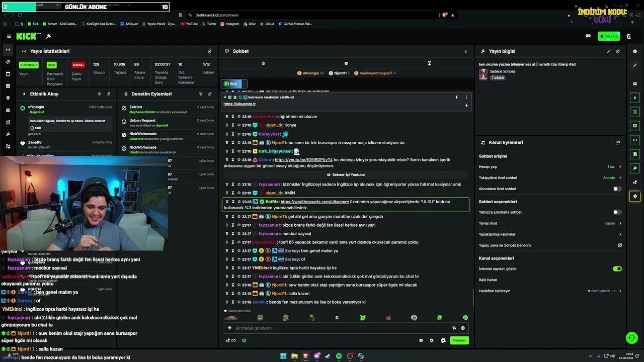Viewport: 644px width, 362px height.
Task: Toggle the list panel in right sidebar
Action: [x=635, y=112]
